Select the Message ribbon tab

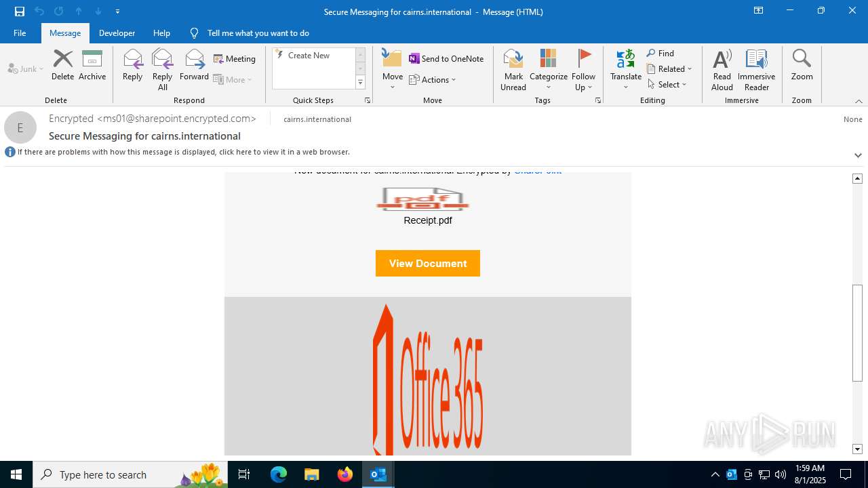(65, 33)
